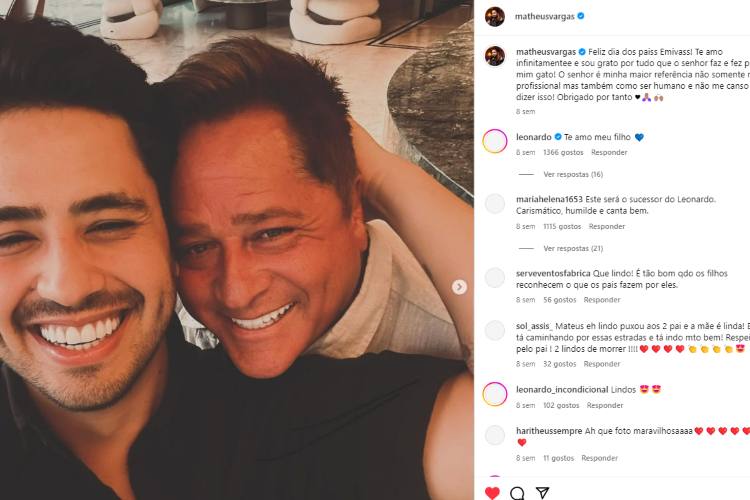
Task: Share the post with paper plane icon
Action: (542, 493)
